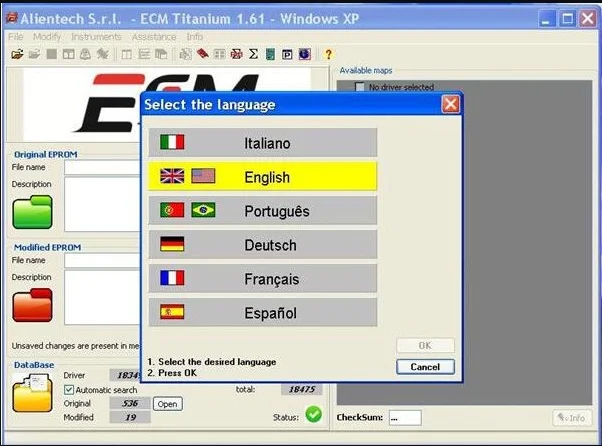The image size is (602, 446).
Task: Click Cancel in the language dialog
Action: (425, 367)
